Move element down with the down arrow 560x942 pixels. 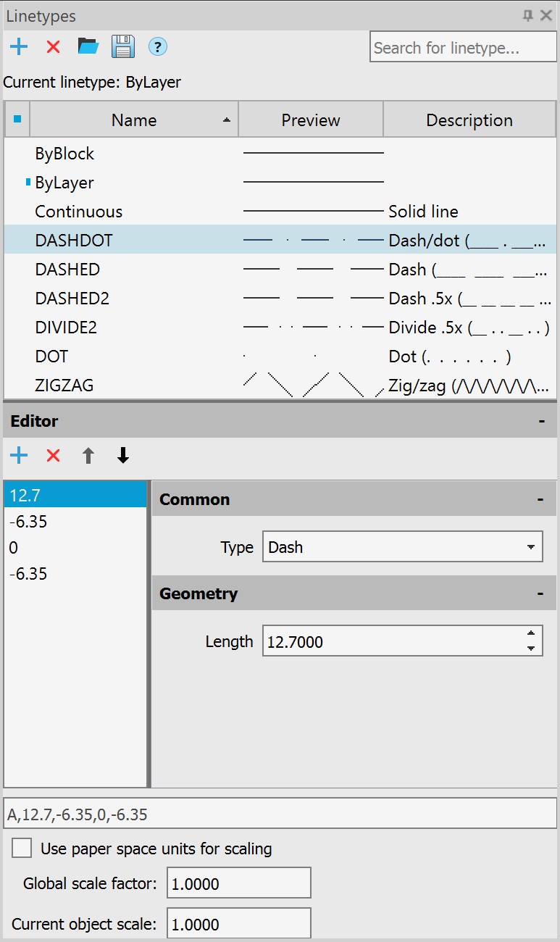pos(122,456)
